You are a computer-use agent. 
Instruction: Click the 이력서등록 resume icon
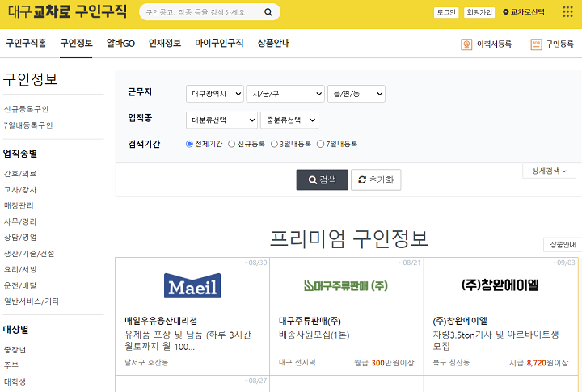click(x=466, y=44)
